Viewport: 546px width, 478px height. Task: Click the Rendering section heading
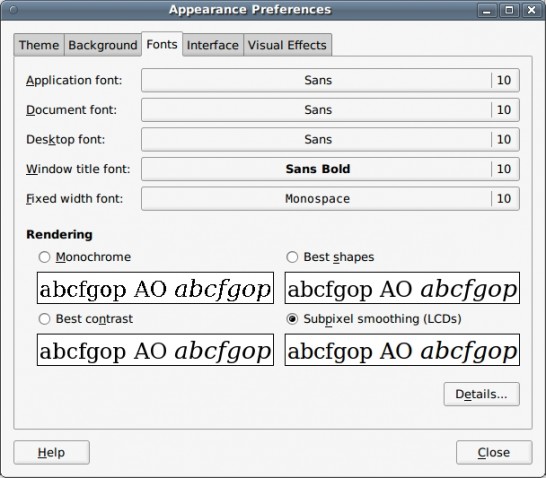pyautogui.click(x=60, y=235)
